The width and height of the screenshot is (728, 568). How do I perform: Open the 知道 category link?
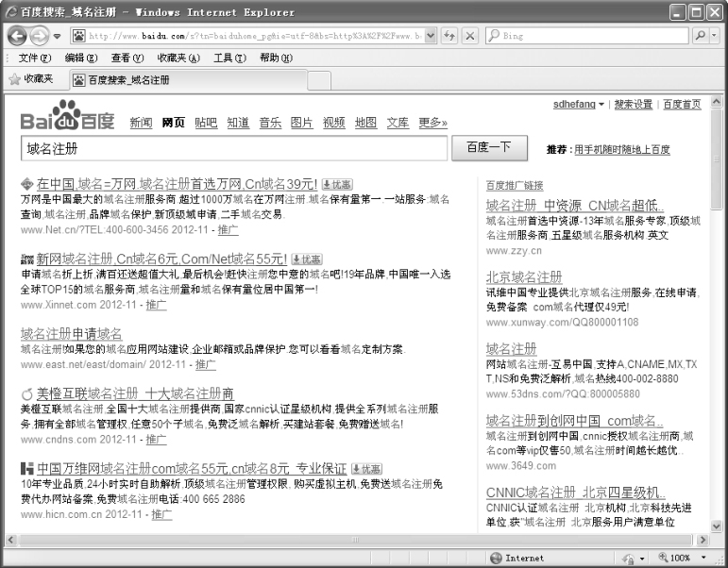click(238, 123)
